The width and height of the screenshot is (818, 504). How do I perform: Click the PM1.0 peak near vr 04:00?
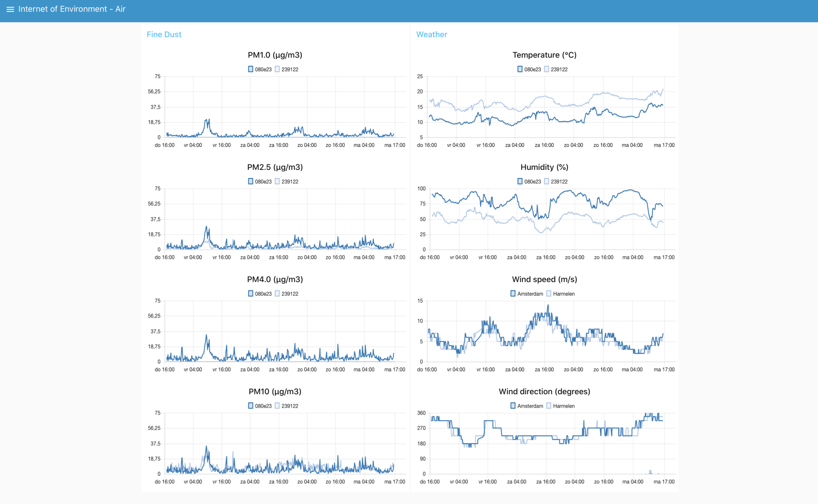[x=207, y=120]
